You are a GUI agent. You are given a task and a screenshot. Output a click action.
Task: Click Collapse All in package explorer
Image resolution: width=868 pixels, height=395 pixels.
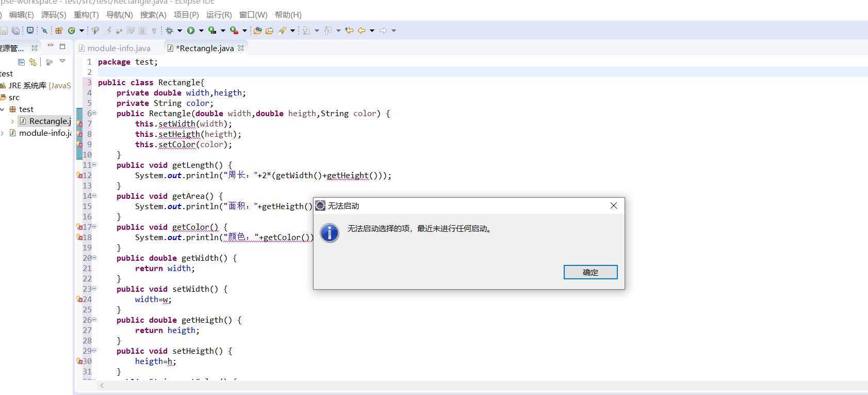pos(21,62)
